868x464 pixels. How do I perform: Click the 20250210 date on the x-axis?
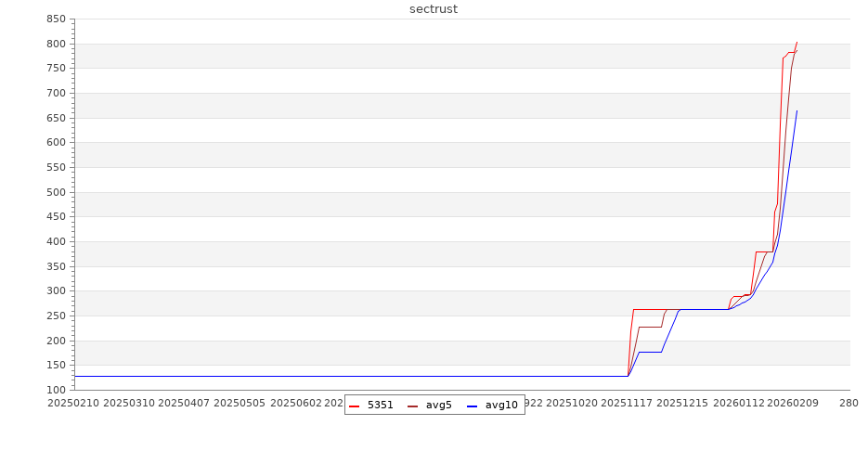(72, 403)
